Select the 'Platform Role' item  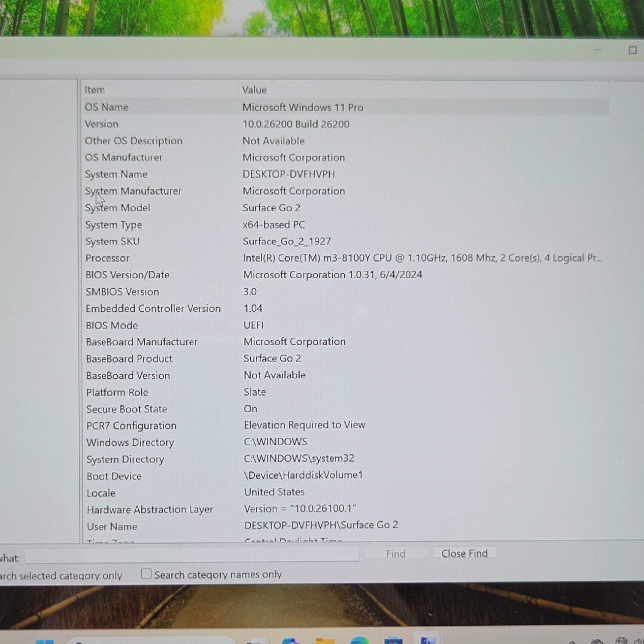click(x=117, y=392)
